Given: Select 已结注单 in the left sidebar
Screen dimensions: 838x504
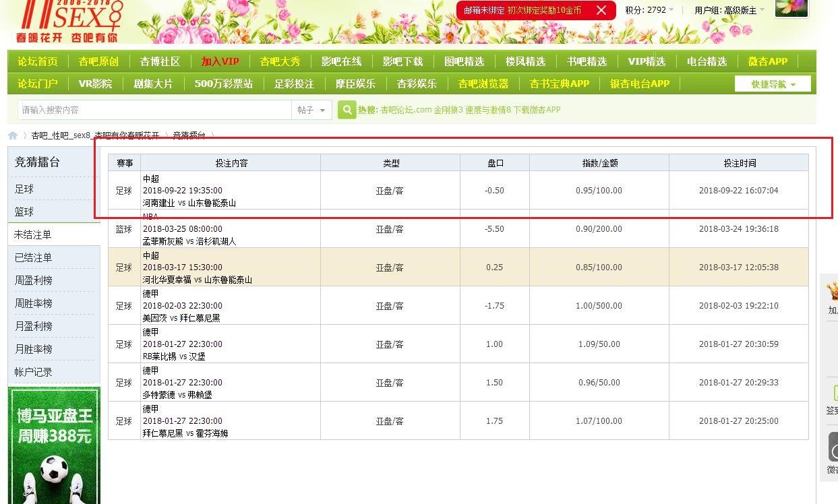Looking at the screenshot, I should [x=34, y=257].
